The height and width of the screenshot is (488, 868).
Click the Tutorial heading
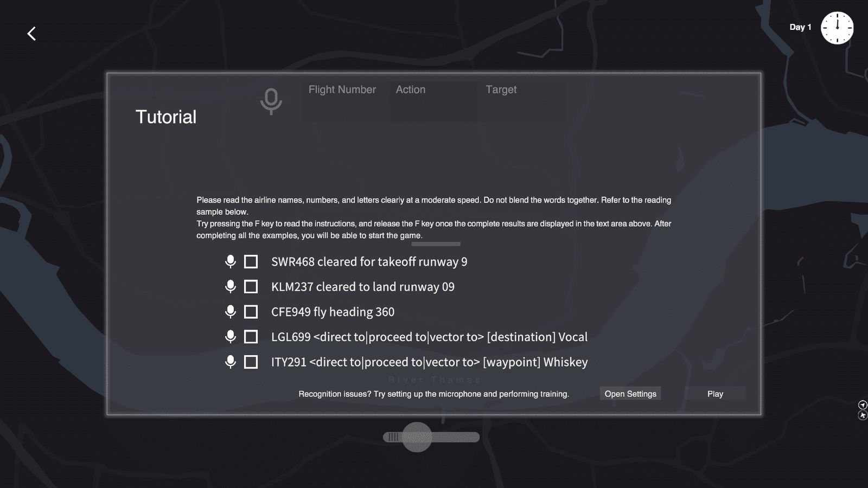pyautogui.click(x=166, y=117)
